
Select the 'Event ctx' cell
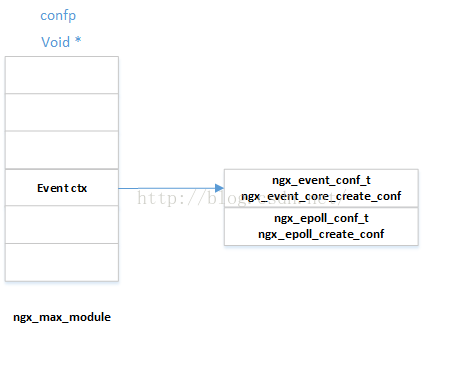[x=62, y=187]
